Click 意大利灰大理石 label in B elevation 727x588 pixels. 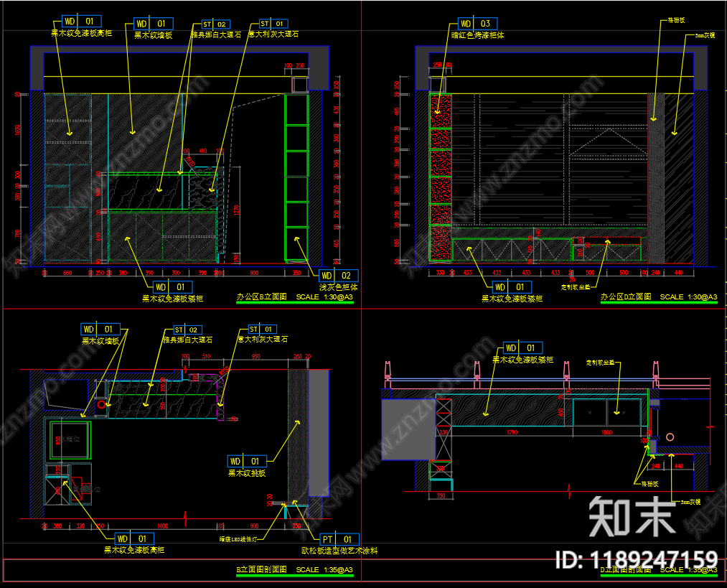[273, 34]
